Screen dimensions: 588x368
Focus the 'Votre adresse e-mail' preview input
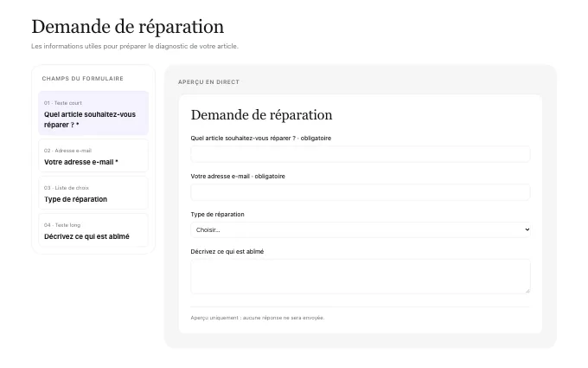pos(361,192)
